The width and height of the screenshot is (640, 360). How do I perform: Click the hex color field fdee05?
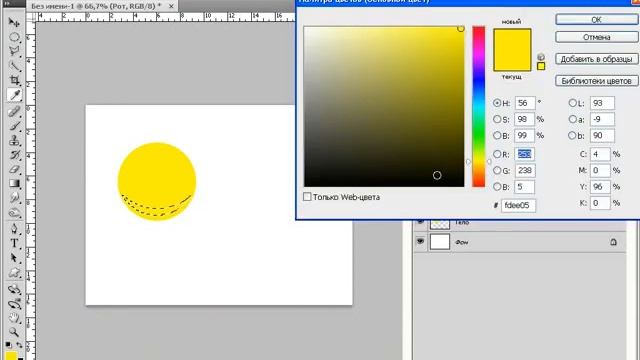518,205
